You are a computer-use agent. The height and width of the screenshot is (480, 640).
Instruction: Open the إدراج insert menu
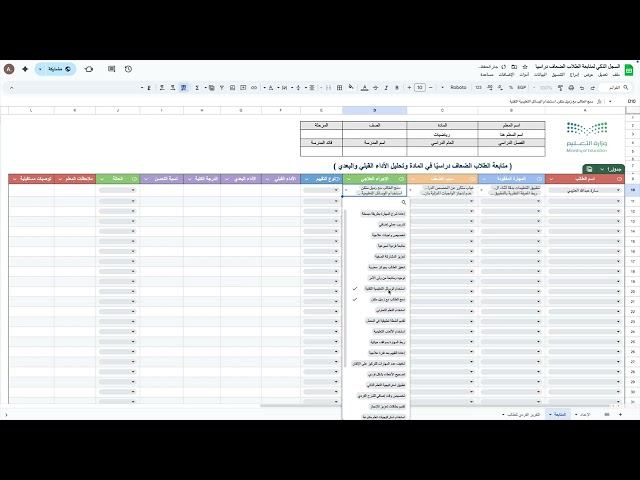pyautogui.click(x=575, y=75)
